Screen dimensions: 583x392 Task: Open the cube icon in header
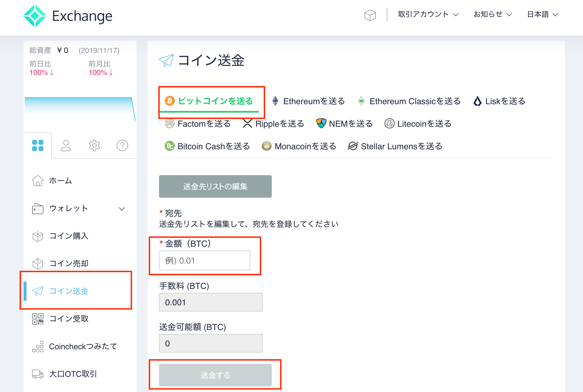[370, 15]
